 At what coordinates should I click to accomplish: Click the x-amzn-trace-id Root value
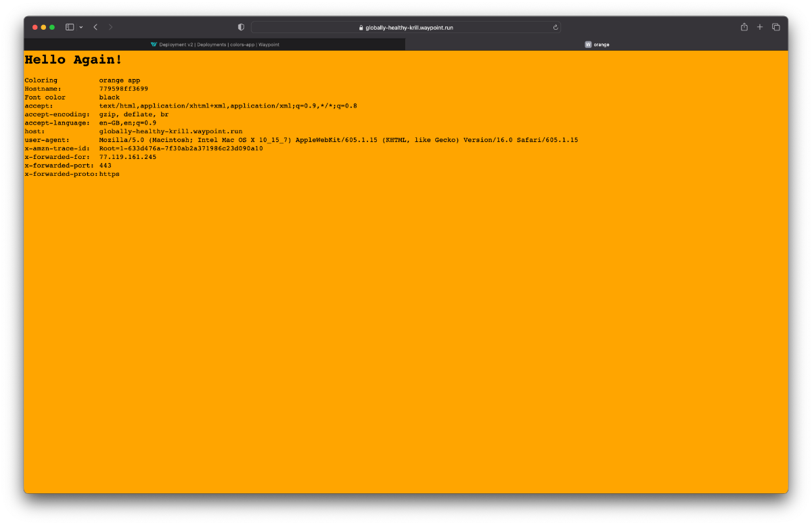181,148
